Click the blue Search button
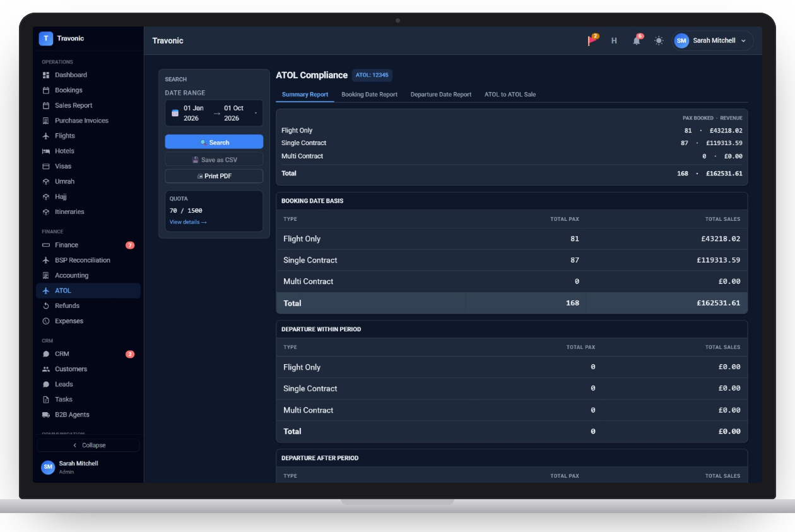 click(x=214, y=142)
